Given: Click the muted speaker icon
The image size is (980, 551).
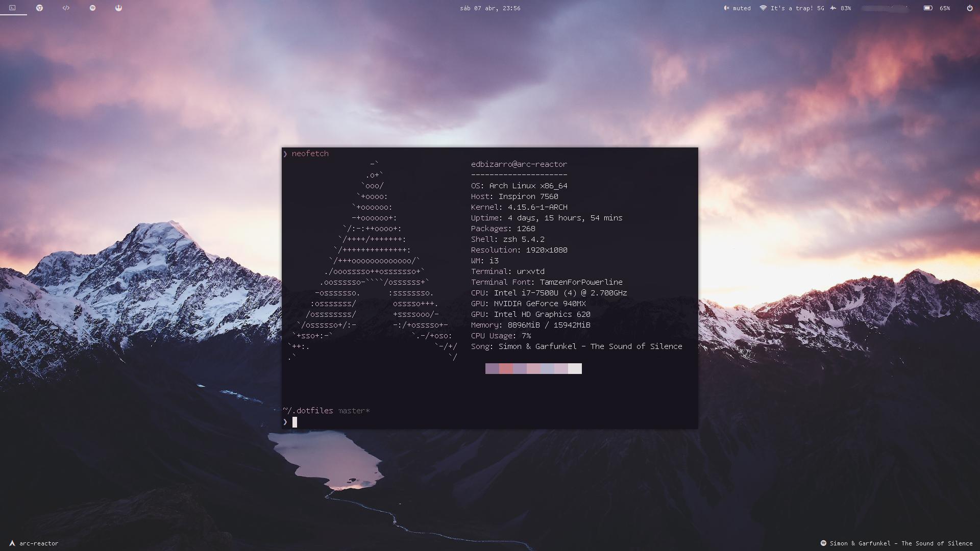Looking at the screenshot, I should click(x=726, y=8).
